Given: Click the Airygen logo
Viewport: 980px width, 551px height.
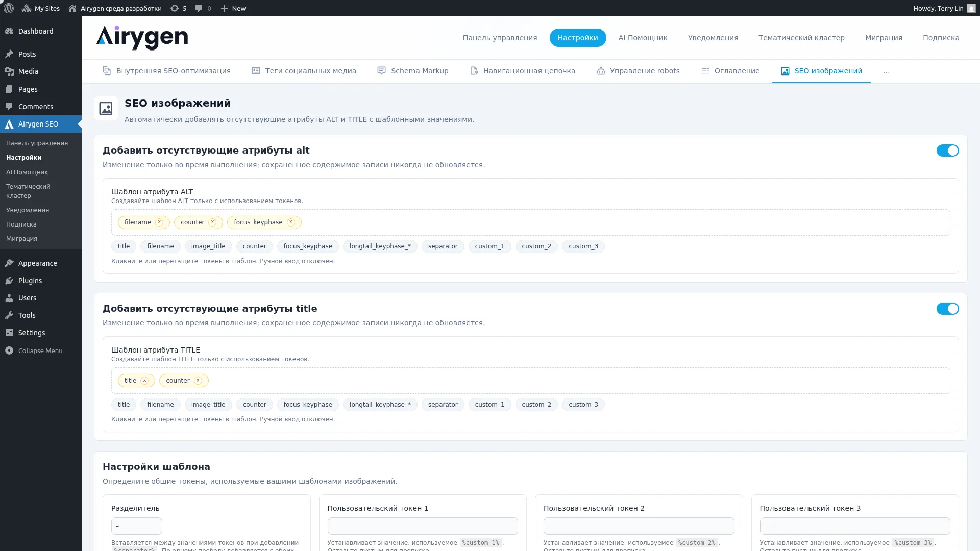Looking at the screenshot, I should pos(142,38).
